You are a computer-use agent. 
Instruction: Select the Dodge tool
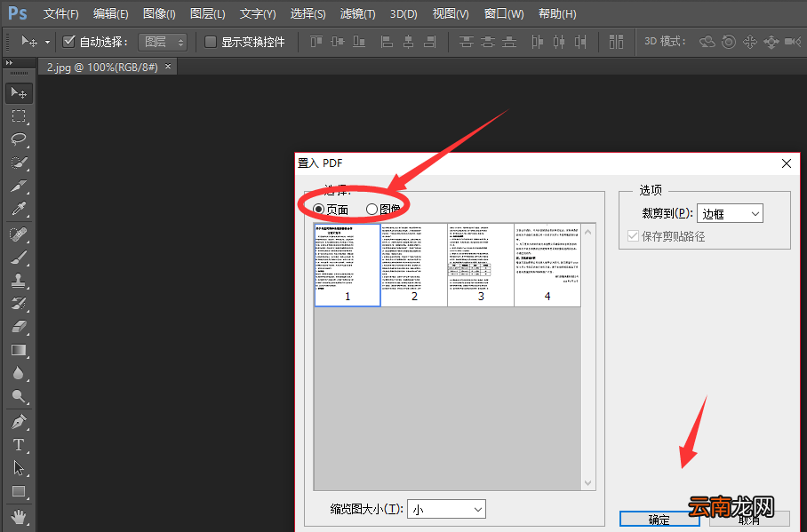(x=19, y=396)
